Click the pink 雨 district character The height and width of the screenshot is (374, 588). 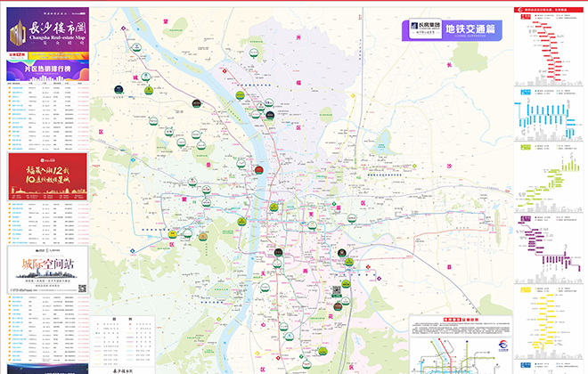[x=306, y=271]
